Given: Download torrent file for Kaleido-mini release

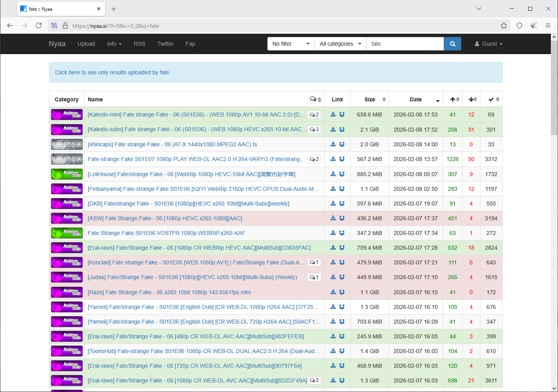Looking at the screenshot, I should pos(333,114).
